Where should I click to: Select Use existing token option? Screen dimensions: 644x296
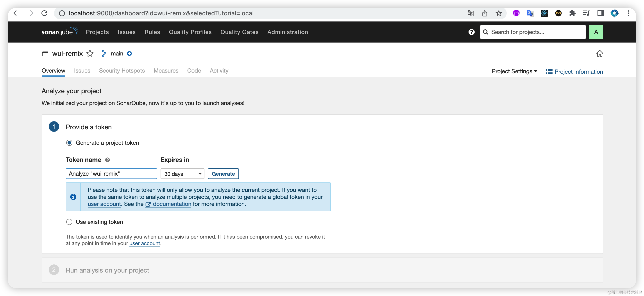pyautogui.click(x=69, y=222)
